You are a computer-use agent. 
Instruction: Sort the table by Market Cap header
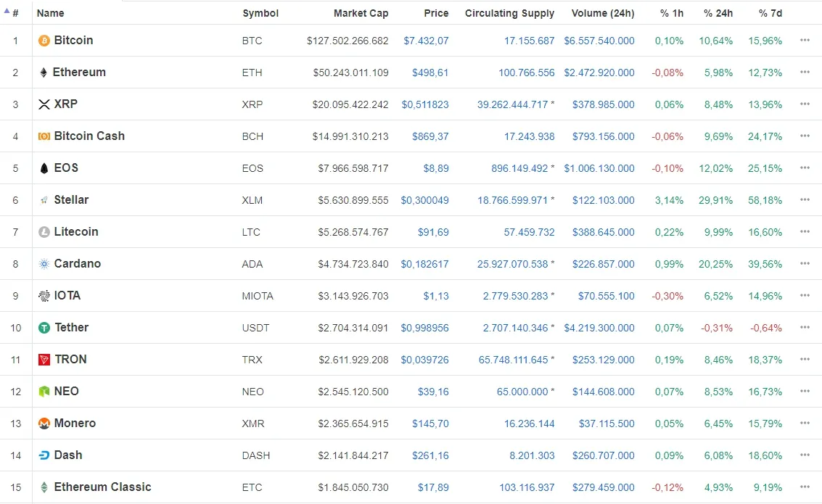point(361,13)
